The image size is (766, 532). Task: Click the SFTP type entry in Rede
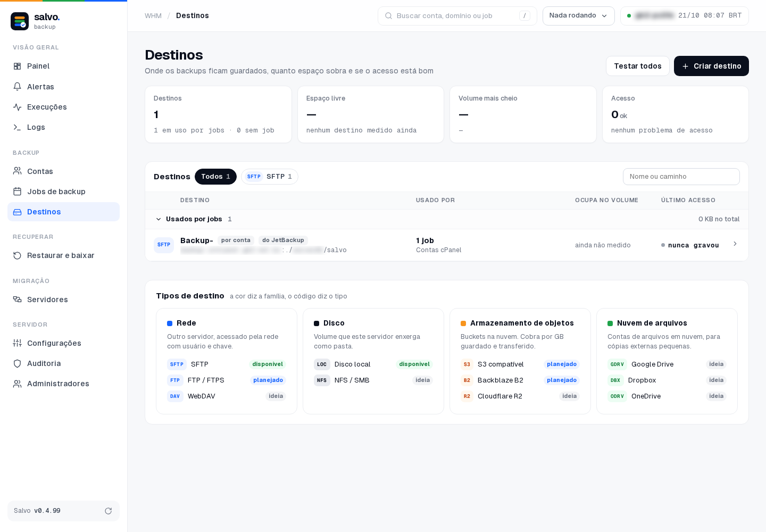tap(227, 364)
